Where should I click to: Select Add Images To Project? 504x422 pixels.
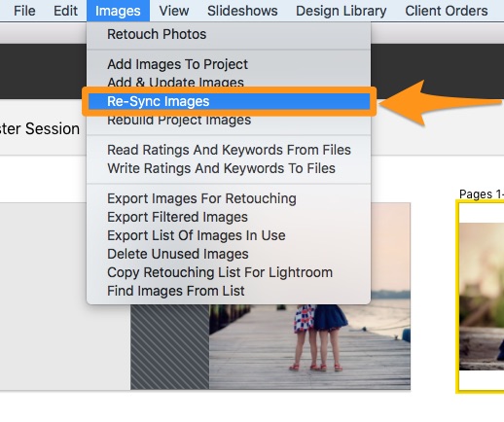pos(229,64)
